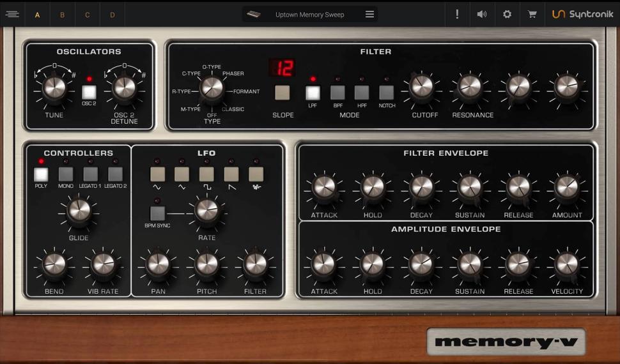The image size is (620, 364).
Task: Click the Amplitude Envelope ATTACK knob
Action: (324, 264)
